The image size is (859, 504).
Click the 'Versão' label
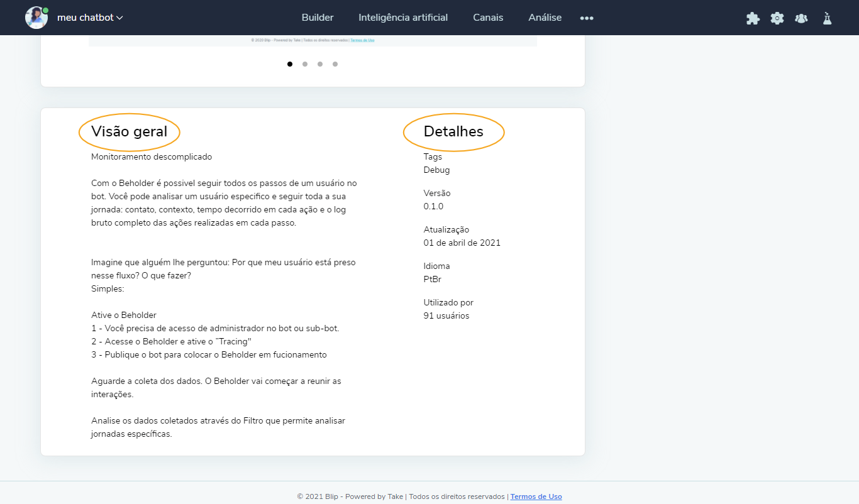coord(437,193)
